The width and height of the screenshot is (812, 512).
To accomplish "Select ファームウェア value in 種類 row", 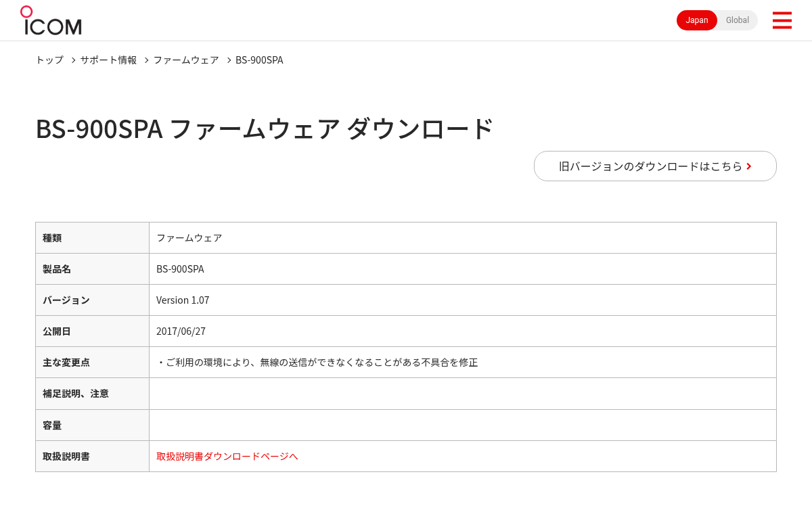I will [189, 237].
